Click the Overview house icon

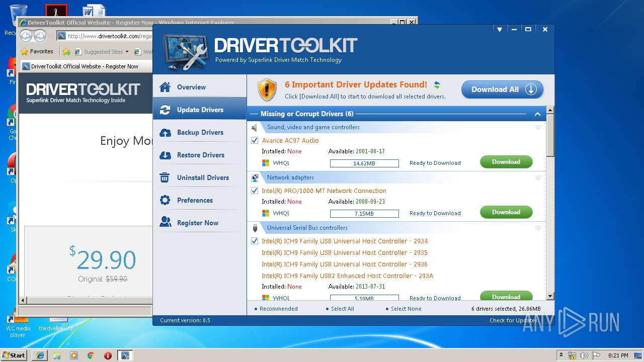click(165, 87)
